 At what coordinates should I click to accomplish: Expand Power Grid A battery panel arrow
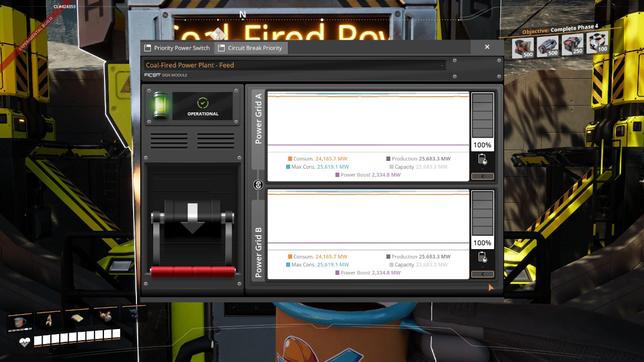pyautogui.click(x=482, y=177)
